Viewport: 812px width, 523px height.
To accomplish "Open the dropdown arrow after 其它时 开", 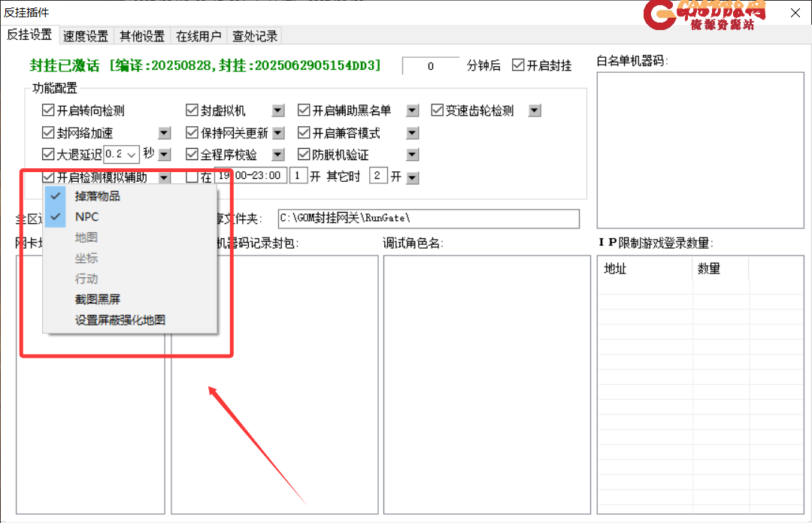I will (412, 177).
